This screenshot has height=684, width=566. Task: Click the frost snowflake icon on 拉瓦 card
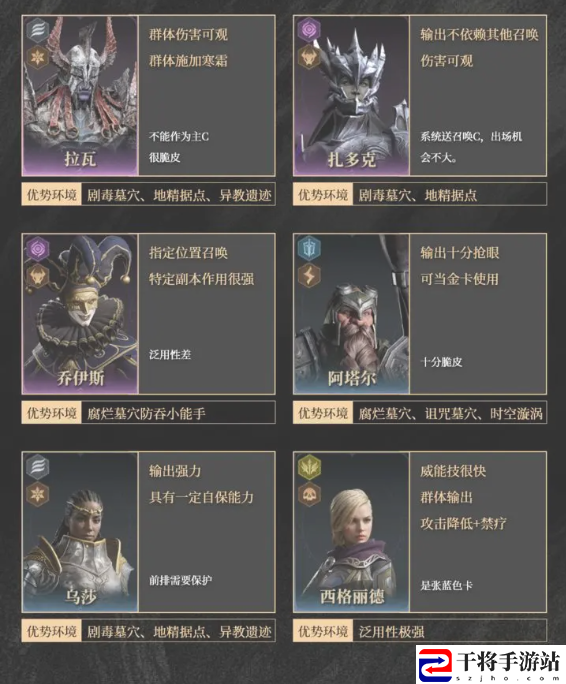coord(38,57)
